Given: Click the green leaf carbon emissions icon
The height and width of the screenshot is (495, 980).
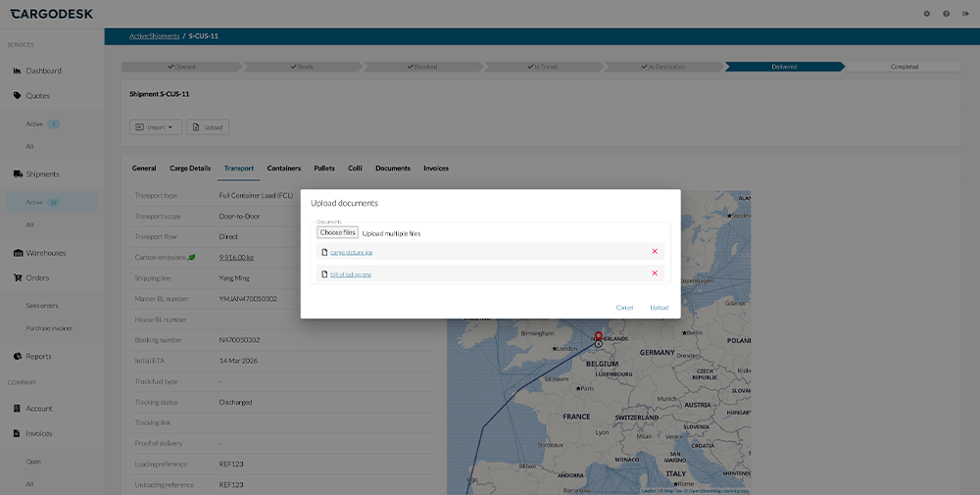Looking at the screenshot, I should 191,257.
